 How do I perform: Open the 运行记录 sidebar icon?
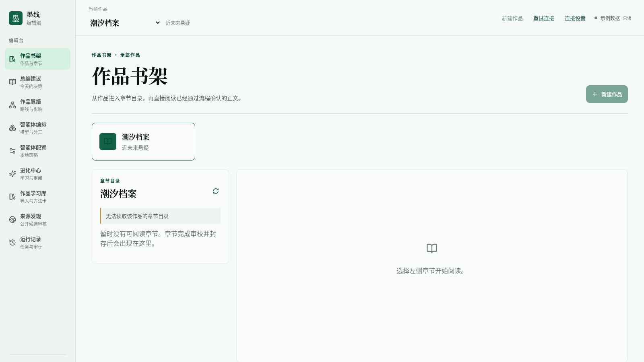pyautogui.click(x=12, y=243)
